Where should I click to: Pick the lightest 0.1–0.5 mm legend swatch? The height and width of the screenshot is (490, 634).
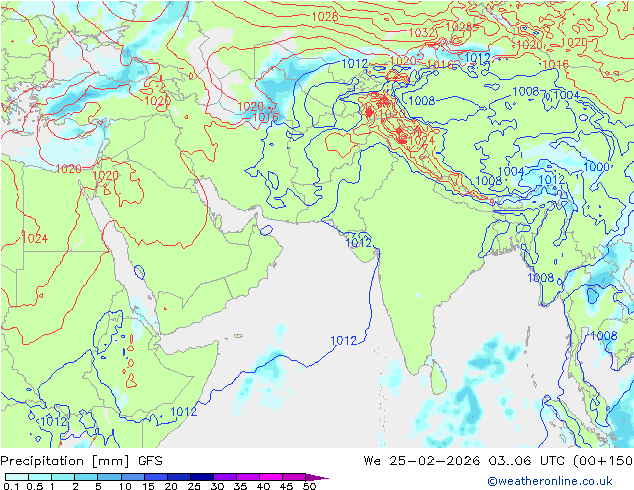coord(17,477)
